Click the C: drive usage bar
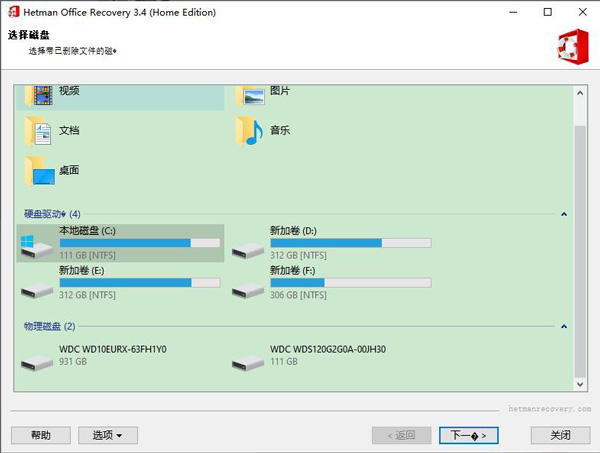600x453 pixels. tap(140, 243)
